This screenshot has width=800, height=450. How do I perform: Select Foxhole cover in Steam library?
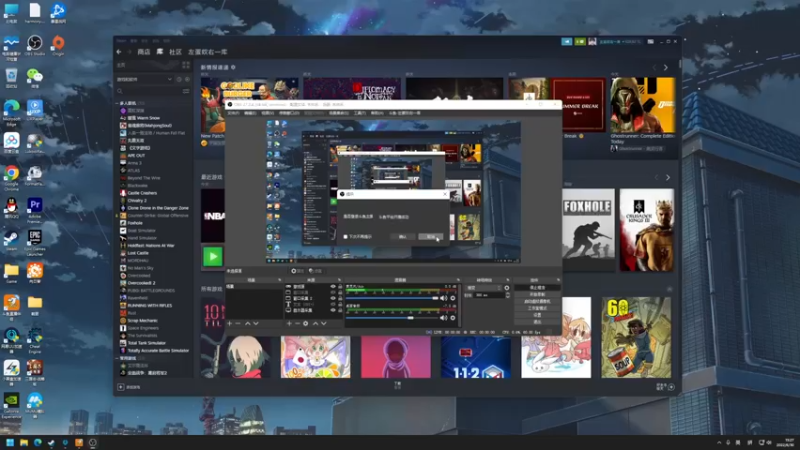point(588,230)
